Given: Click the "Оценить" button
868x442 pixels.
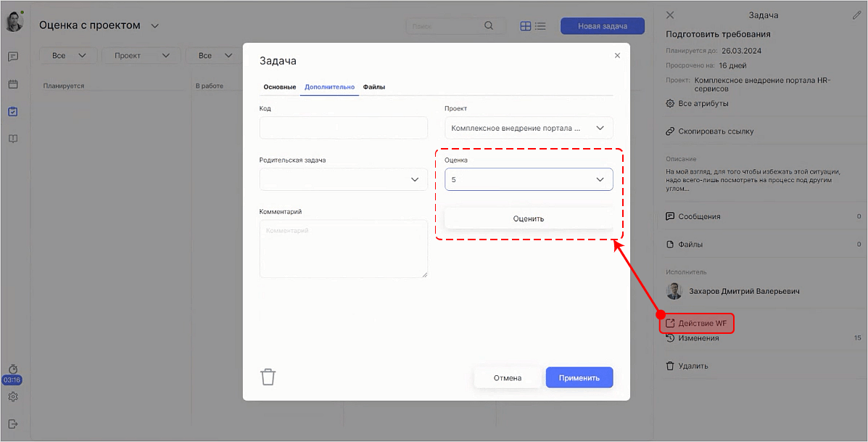Looking at the screenshot, I should point(529,218).
